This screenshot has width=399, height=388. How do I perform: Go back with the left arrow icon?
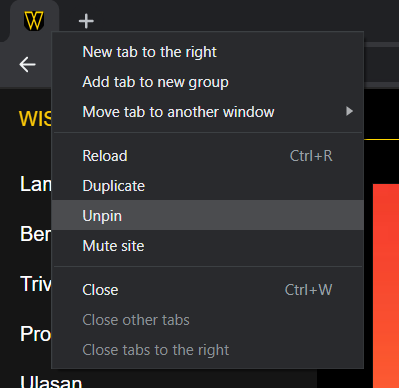(27, 64)
